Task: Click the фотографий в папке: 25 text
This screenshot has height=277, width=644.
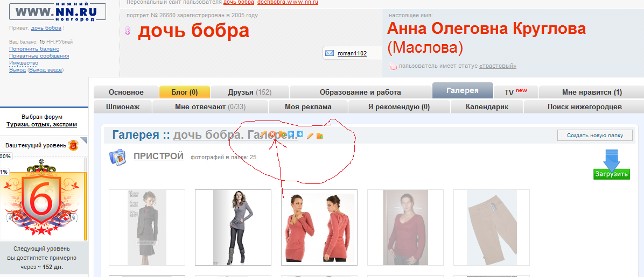Action: point(223,157)
